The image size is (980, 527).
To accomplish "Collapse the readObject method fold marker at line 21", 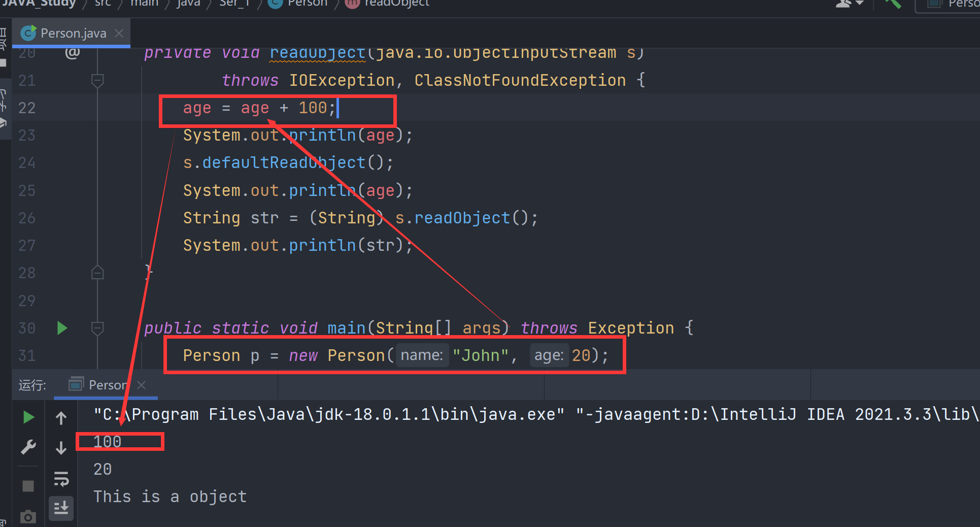I will click(97, 80).
